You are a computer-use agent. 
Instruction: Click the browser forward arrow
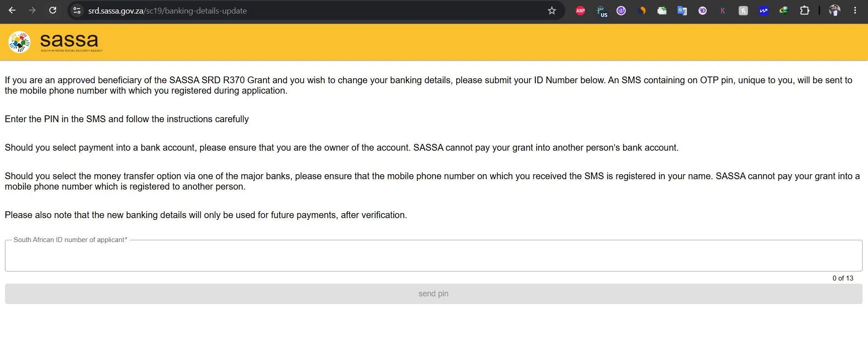[32, 10]
